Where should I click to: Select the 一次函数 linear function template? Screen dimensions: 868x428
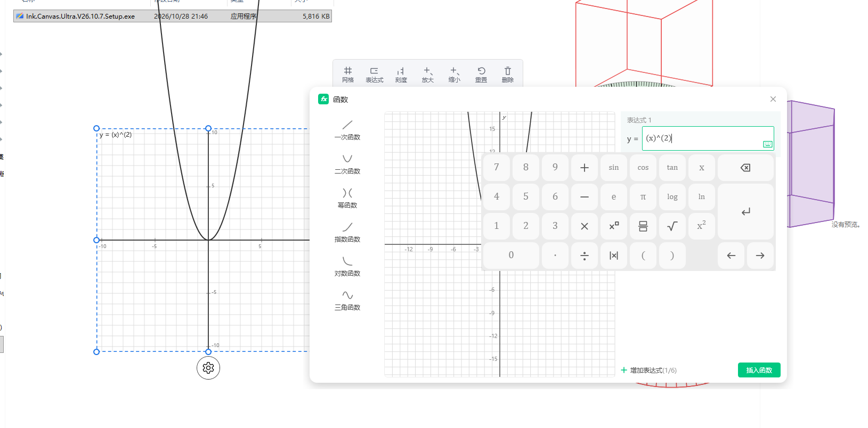(347, 130)
